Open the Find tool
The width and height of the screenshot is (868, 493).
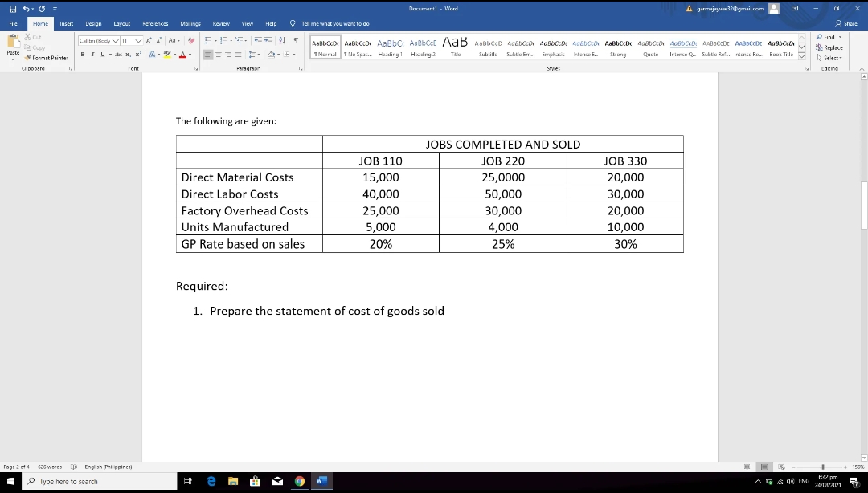(829, 36)
